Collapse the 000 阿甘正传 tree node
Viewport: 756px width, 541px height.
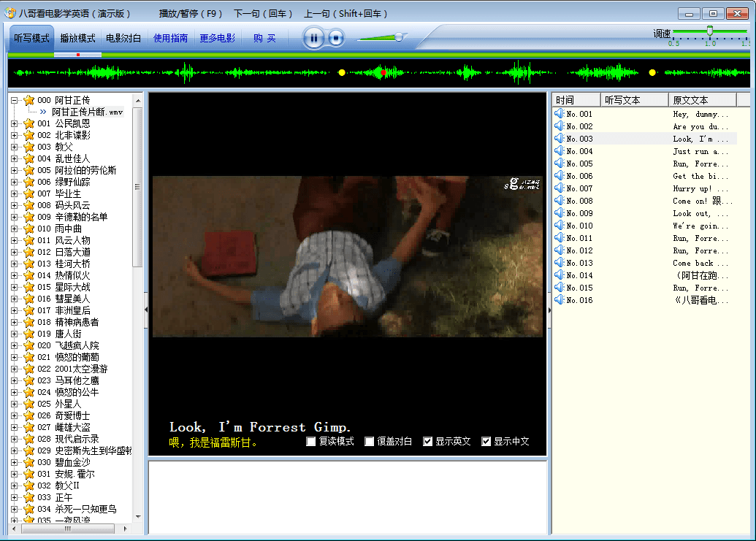click(x=14, y=100)
